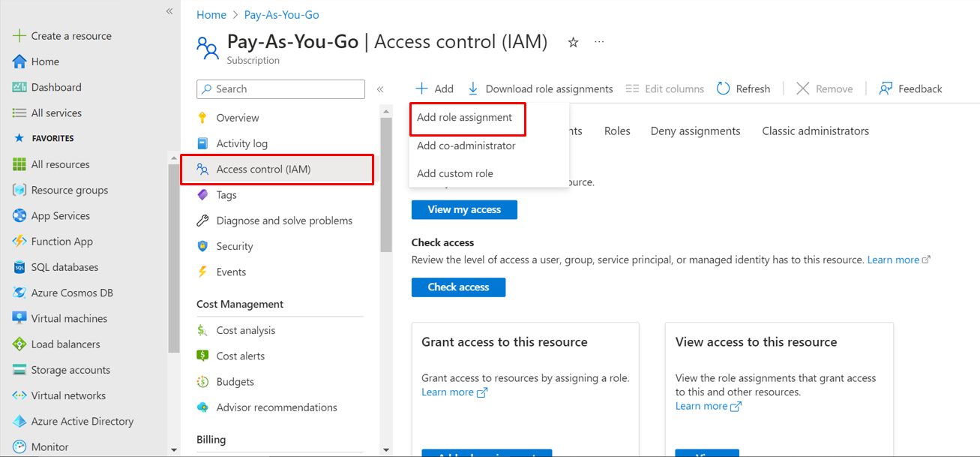Viewport: 980px width, 457px height.
Task: Focus the resource menu Search field
Action: [x=280, y=89]
